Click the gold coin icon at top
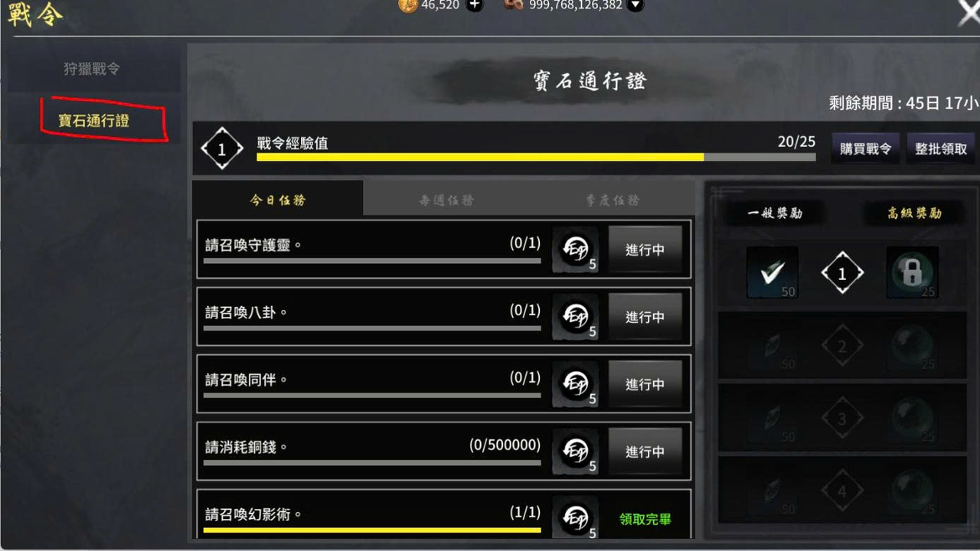Image resolution: width=980 pixels, height=551 pixels. [408, 5]
